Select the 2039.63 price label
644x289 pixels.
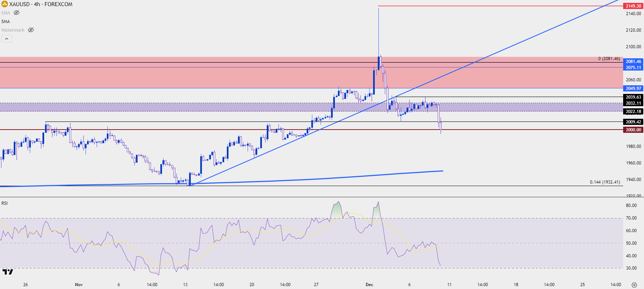[633, 97]
